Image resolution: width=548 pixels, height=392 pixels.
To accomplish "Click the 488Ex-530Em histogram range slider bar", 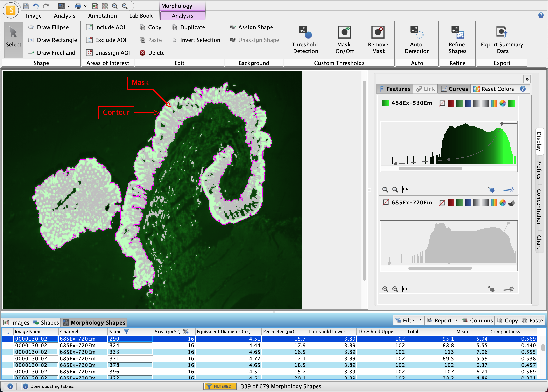I will click(430, 168).
